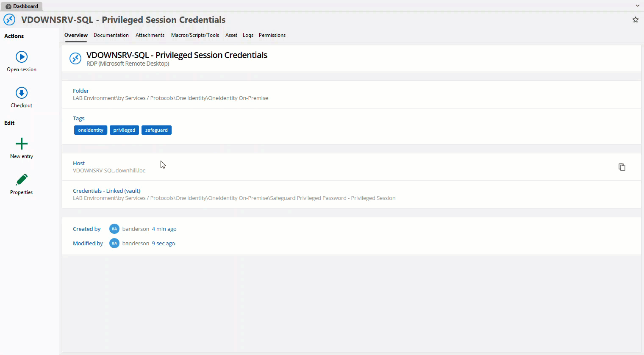
Task: Open the Asset tab
Action: (x=231, y=35)
